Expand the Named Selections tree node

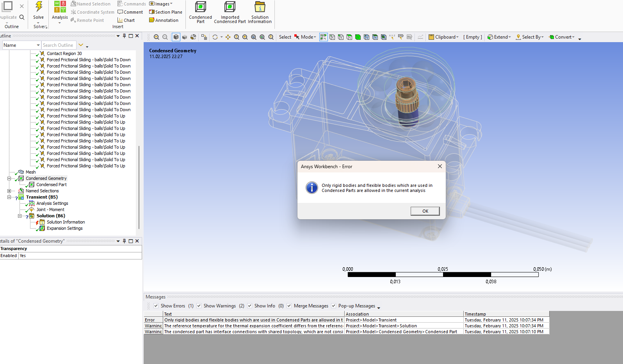9,191
